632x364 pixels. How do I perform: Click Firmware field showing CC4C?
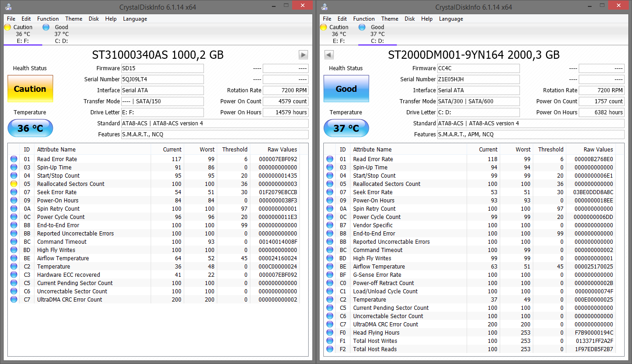(x=478, y=68)
